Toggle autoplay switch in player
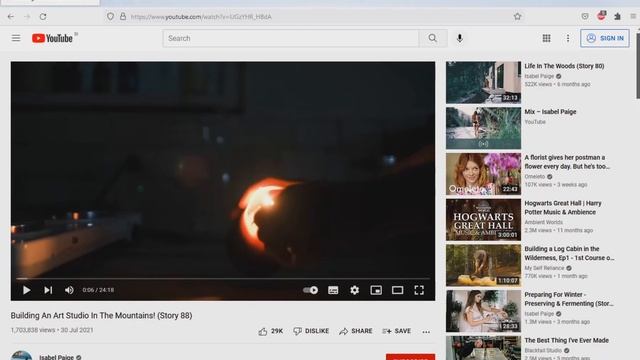The image size is (640, 360). pyautogui.click(x=311, y=290)
